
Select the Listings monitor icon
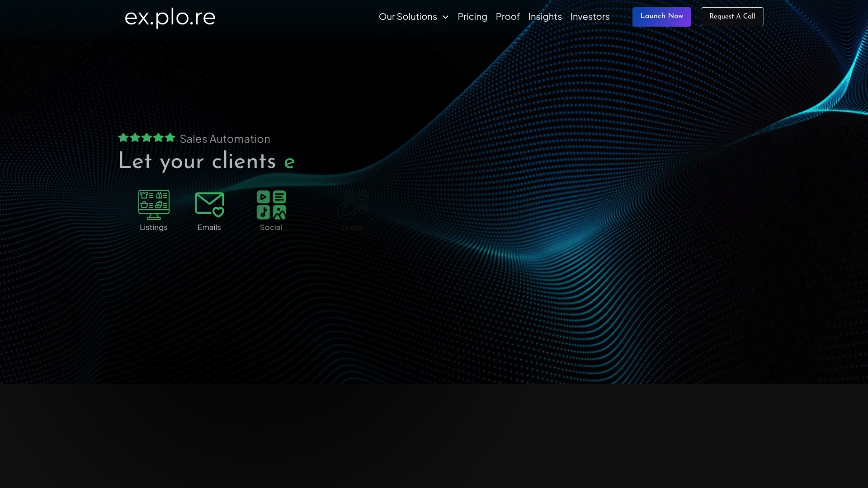pos(154,205)
